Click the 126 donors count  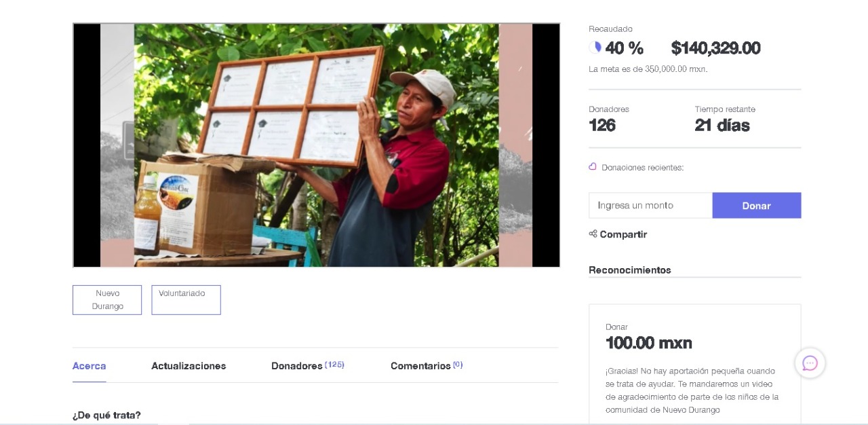point(602,126)
